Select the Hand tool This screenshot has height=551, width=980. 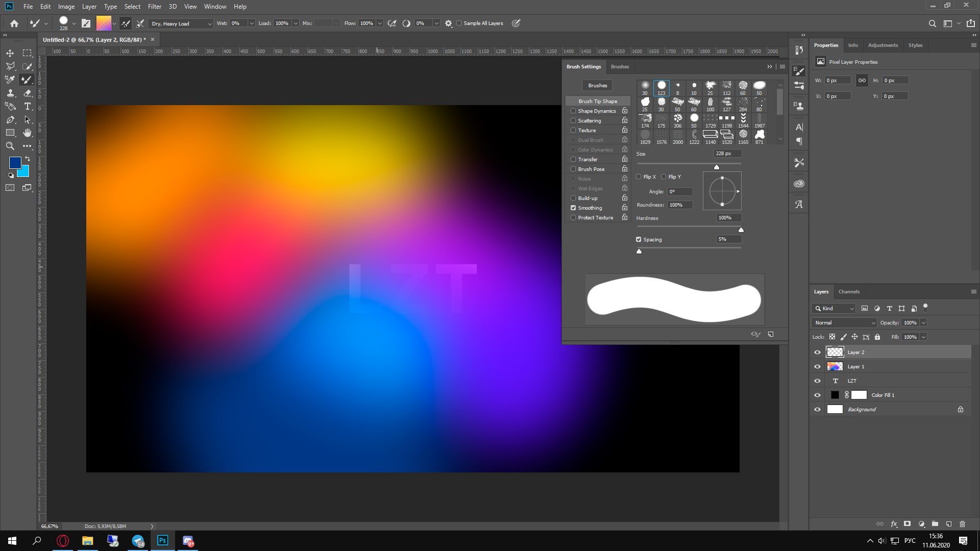point(28,133)
